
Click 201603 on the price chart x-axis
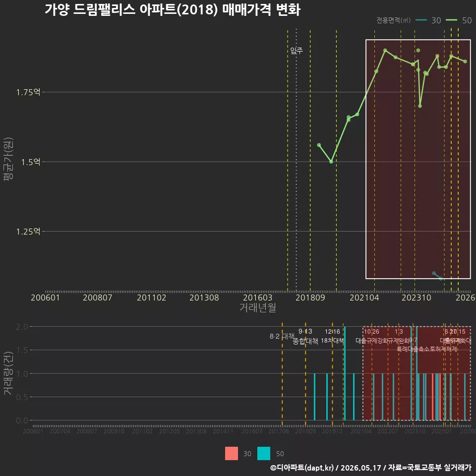pos(258,297)
